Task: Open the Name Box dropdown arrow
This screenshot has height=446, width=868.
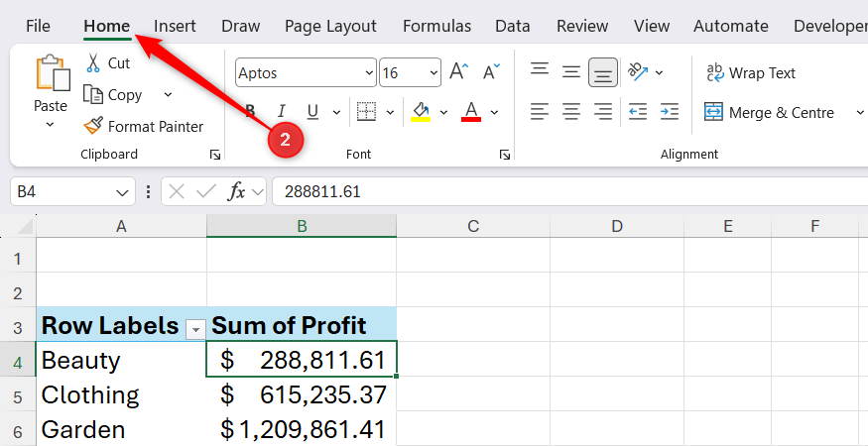Action: pos(122,192)
